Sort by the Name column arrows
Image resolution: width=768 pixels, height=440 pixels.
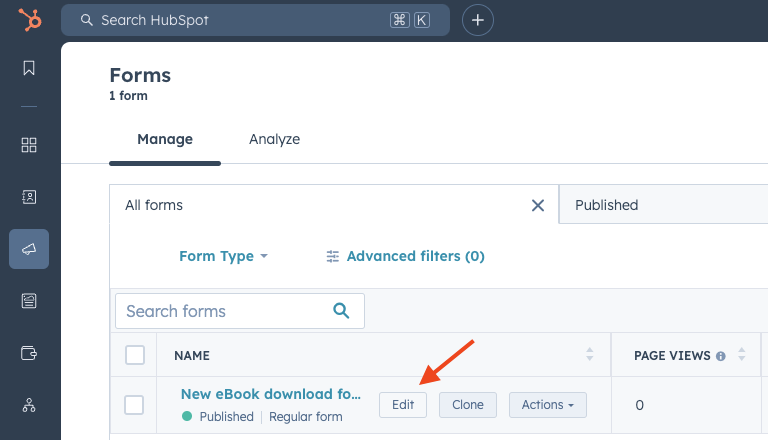(x=590, y=354)
